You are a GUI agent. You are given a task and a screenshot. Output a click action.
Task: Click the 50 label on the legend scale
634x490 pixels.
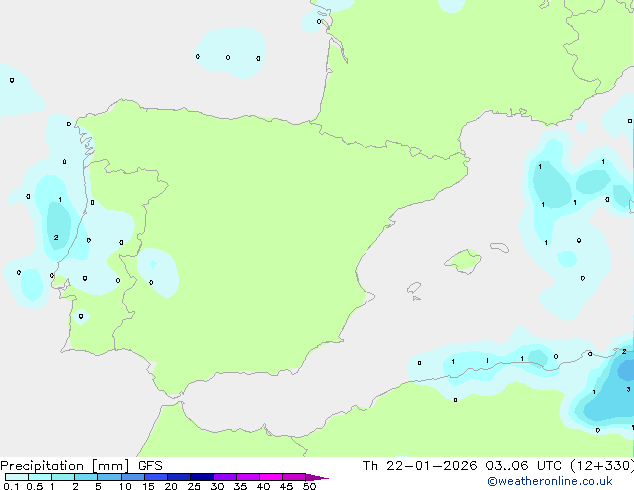point(309,487)
